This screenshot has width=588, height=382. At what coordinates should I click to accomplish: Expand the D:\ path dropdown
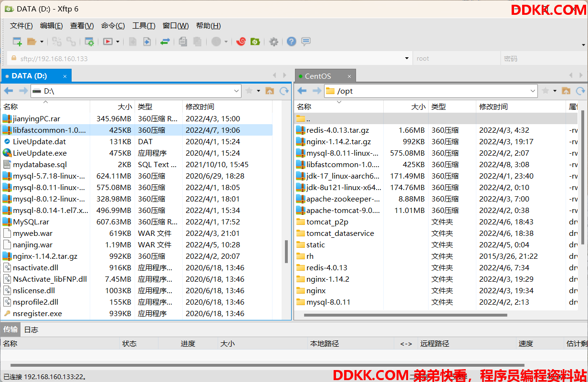pyautogui.click(x=237, y=91)
